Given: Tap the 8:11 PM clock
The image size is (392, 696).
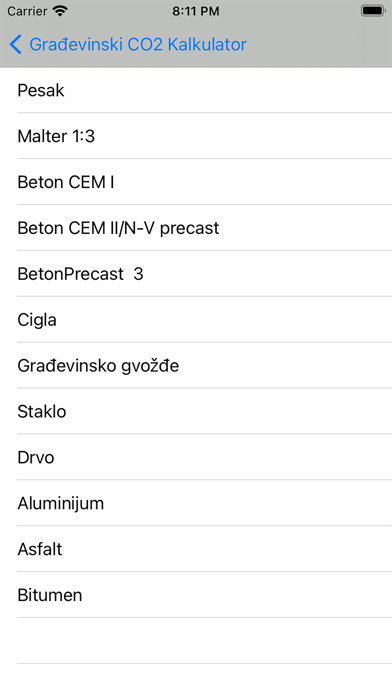Looking at the screenshot, I should [x=196, y=11].
